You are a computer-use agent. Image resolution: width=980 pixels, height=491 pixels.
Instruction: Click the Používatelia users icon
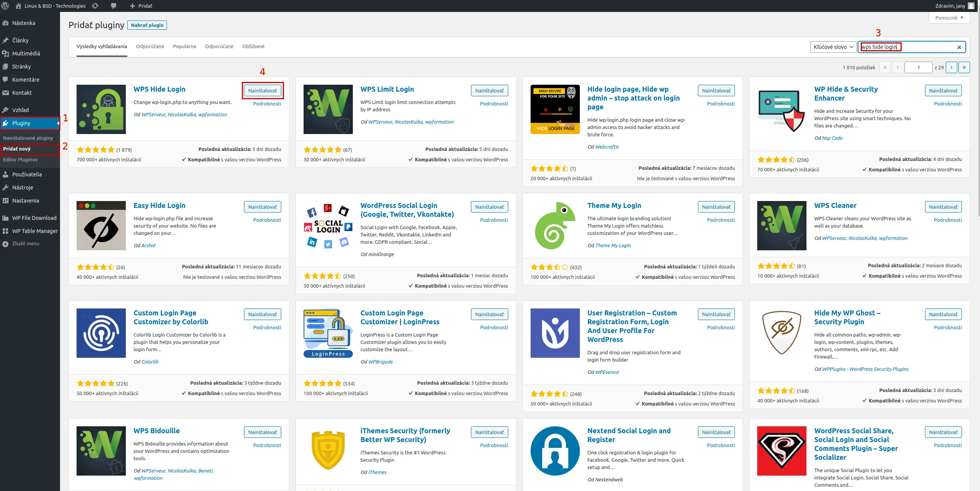pos(5,174)
